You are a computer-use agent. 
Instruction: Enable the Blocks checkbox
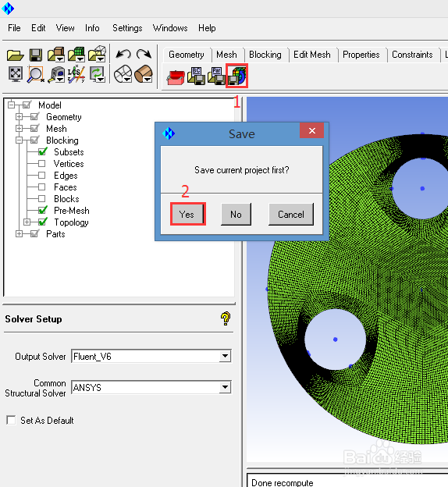42,199
